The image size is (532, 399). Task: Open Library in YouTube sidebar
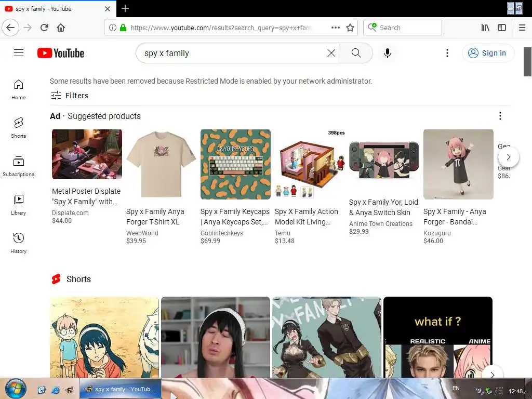coord(18,205)
